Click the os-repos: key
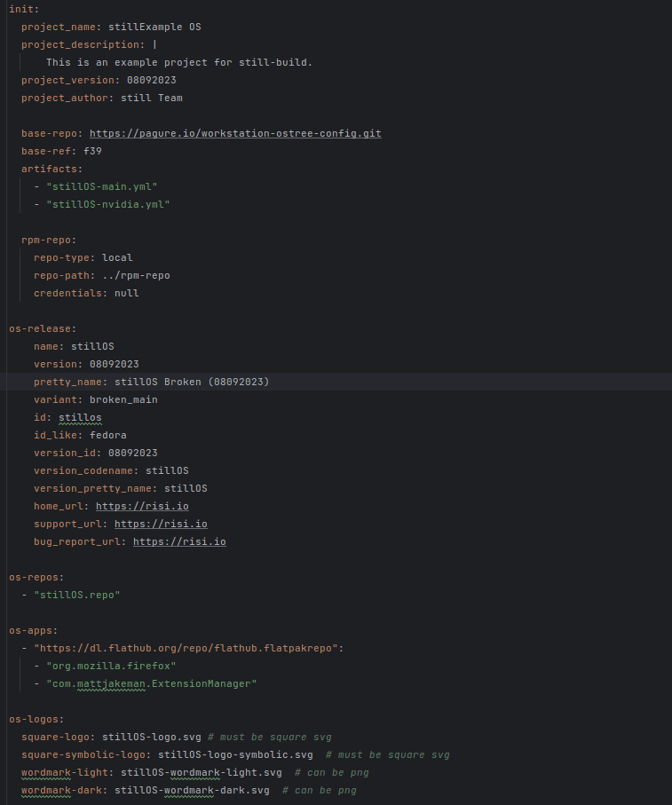This screenshot has width=672, height=805. (36, 577)
